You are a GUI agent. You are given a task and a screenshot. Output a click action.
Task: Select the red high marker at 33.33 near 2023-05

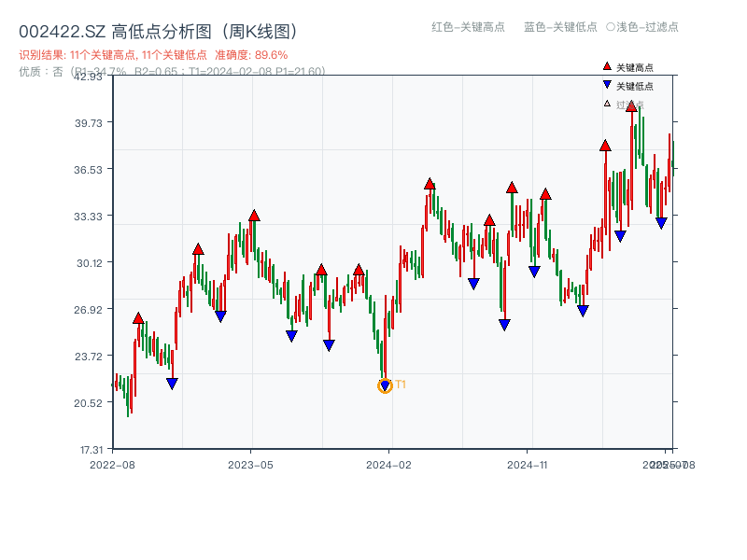(254, 216)
